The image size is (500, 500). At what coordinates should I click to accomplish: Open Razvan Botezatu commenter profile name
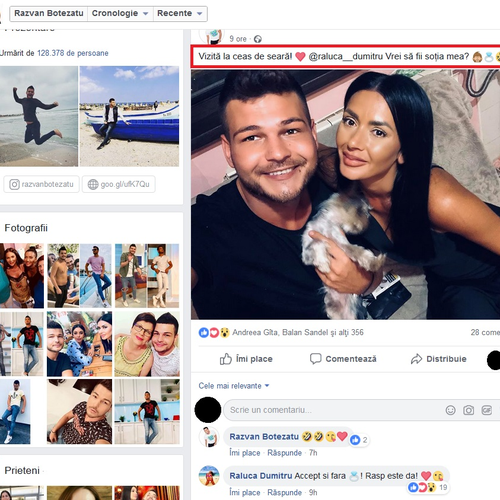point(264,437)
